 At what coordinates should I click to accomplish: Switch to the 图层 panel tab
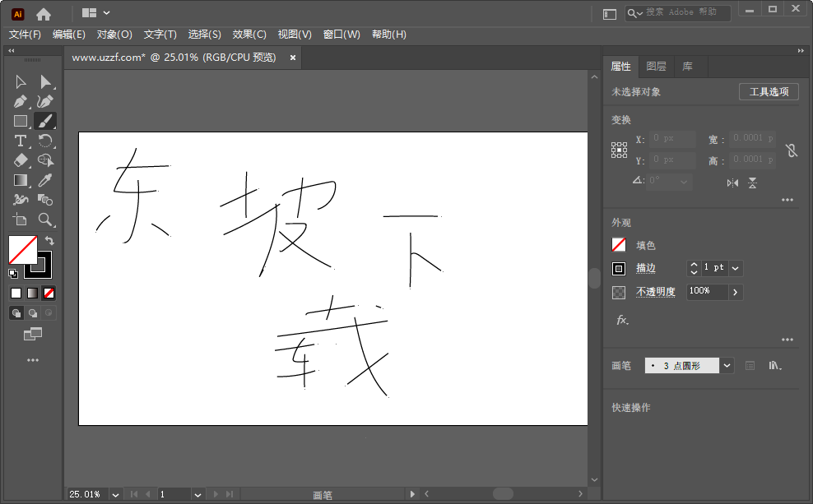(x=656, y=67)
